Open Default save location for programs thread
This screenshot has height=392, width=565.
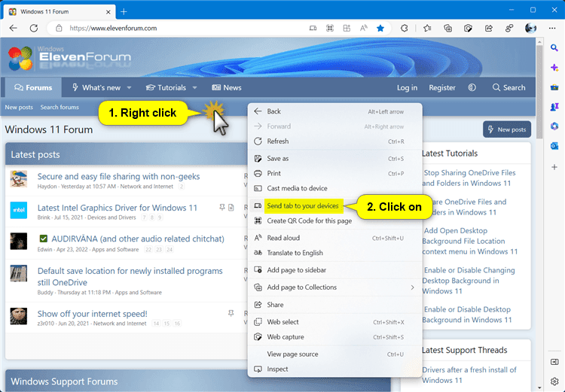click(x=130, y=276)
